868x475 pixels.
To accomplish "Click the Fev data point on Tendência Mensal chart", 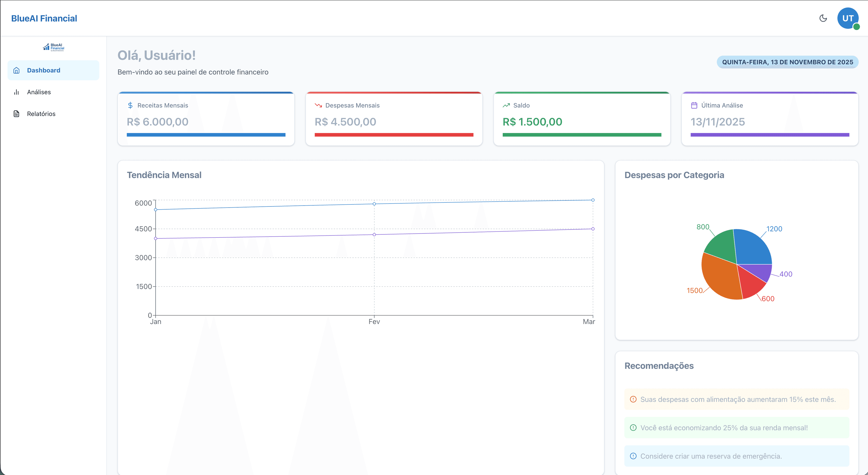I will (374, 204).
